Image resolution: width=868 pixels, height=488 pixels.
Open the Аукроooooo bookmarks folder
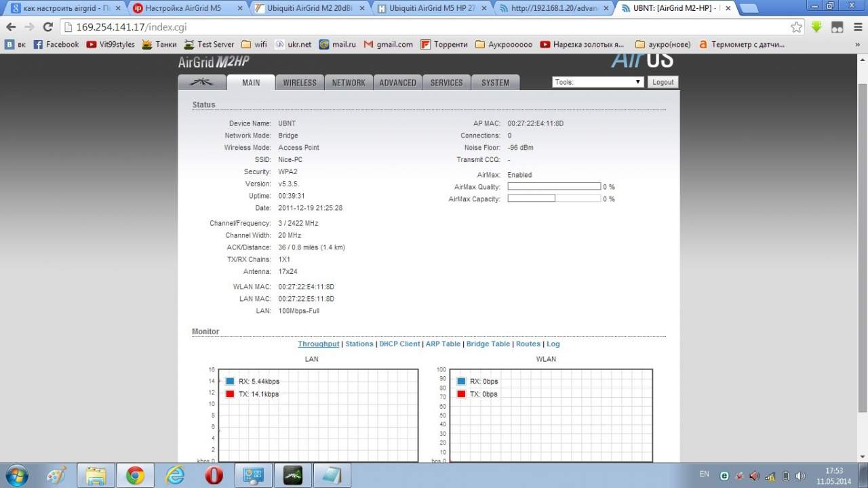pos(504,45)
